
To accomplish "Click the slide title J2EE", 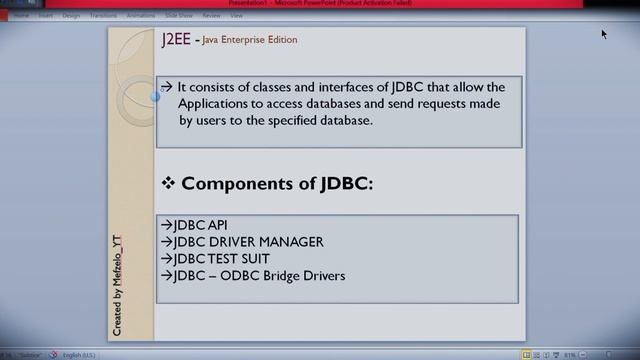I will 176,39.
